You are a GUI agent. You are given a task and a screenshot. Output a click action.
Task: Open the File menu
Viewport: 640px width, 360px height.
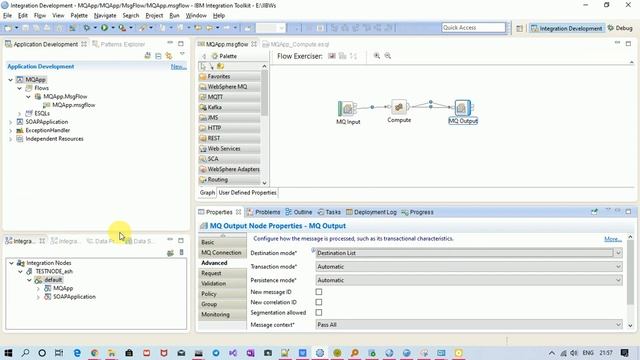(x=7, y=16)
